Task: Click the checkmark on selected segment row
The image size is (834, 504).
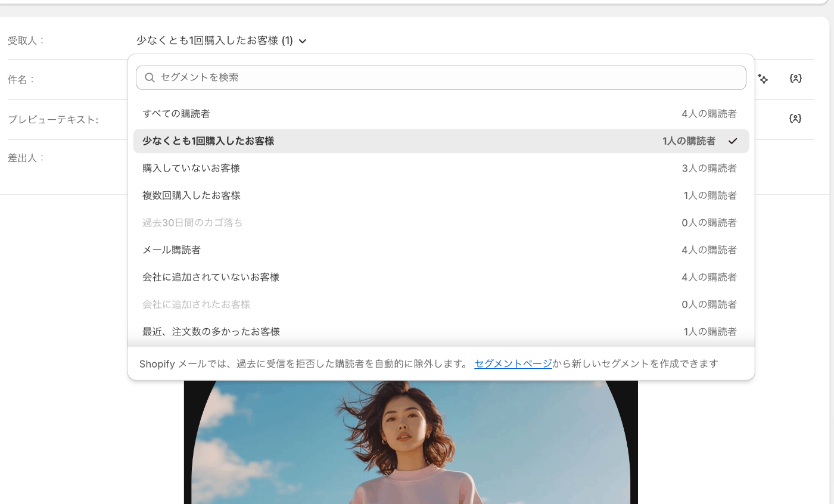Action: click(733, 141)
